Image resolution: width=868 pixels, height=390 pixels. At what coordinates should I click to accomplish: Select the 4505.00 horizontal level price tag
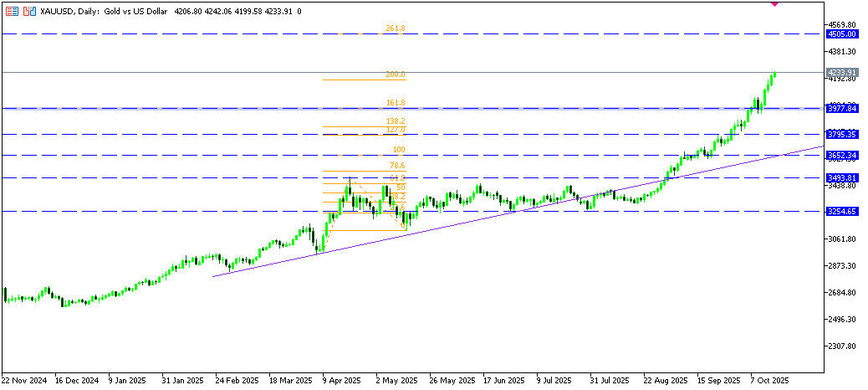click(841, 34)
